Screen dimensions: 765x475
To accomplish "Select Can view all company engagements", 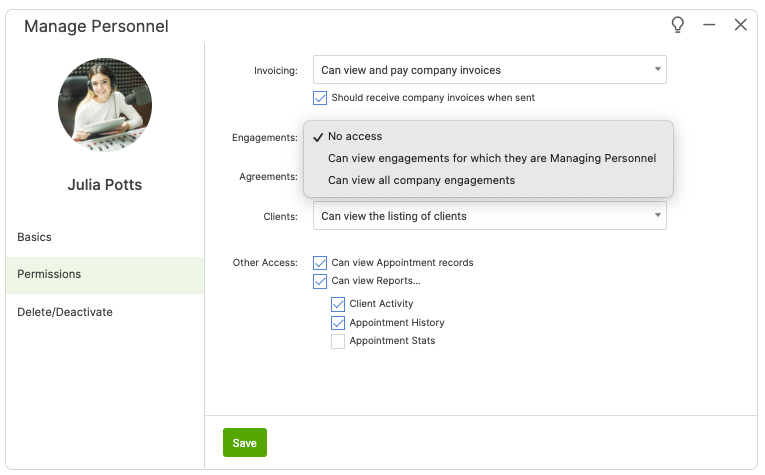I will 421,180.
